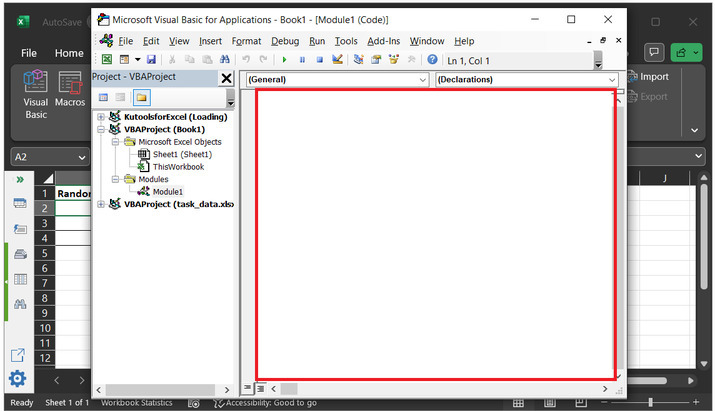Viewport: 715px width, 411px height.
Task: Click the Excel zoom slider handle
Action: (x=650, y=402)
